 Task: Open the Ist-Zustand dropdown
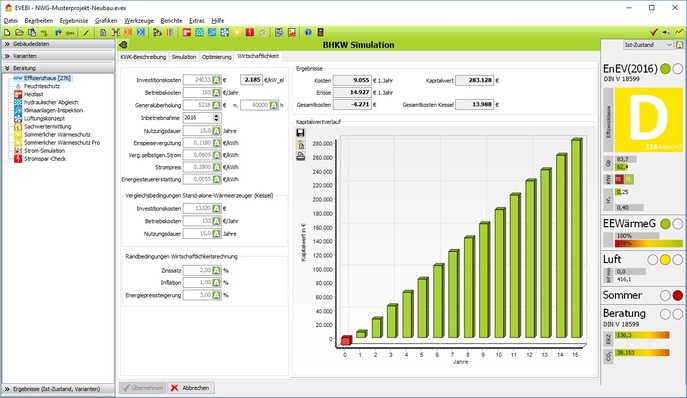648,45
